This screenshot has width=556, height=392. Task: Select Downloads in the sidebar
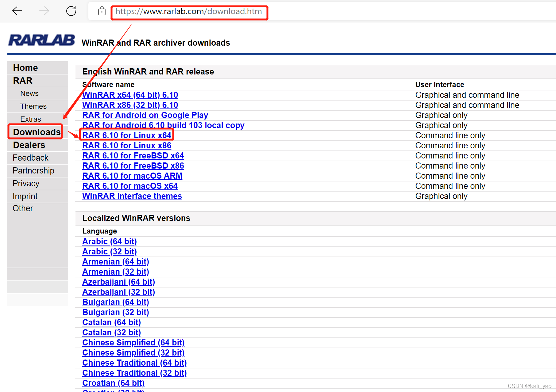(37, 132)
